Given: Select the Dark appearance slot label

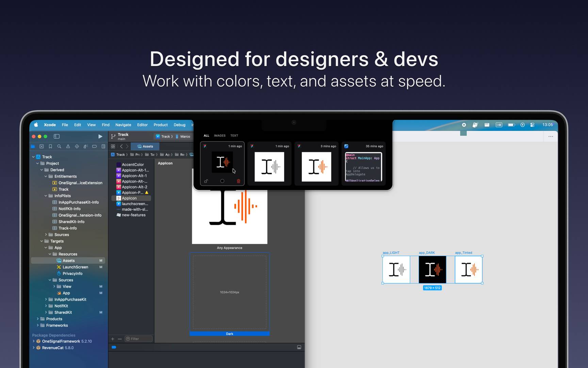Looking at the screenshot, I should coord(230,334).
